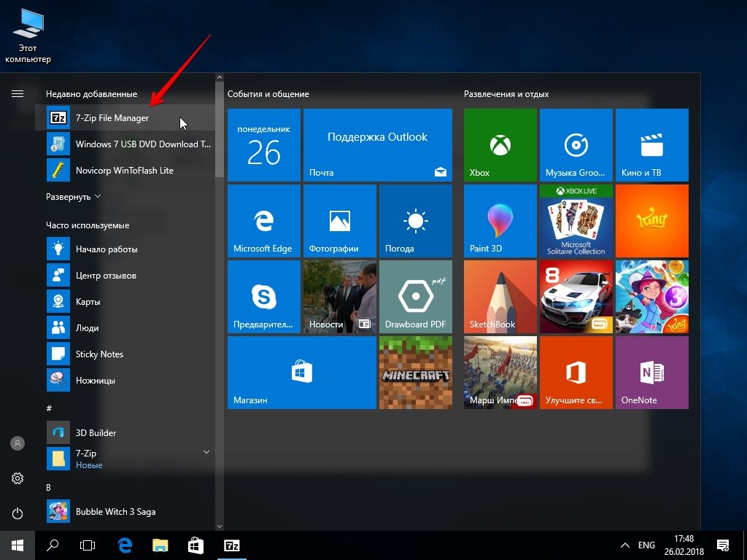Open Edge from the taskbar
The width and height of the screenshot is (747, 560).
click(124, 545)
